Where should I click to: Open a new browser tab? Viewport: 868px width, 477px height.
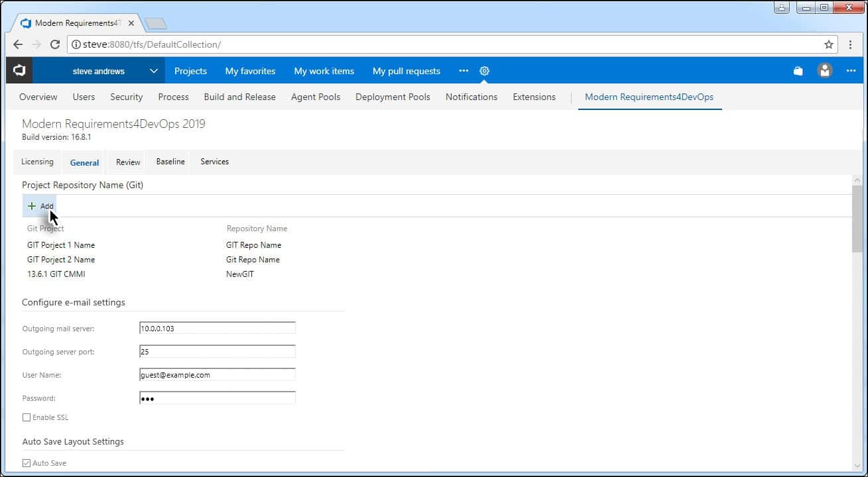point(156,23)
